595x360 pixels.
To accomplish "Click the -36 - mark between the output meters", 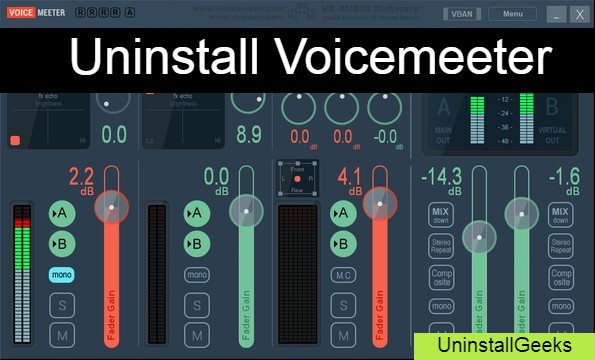I will pos(505,127).
